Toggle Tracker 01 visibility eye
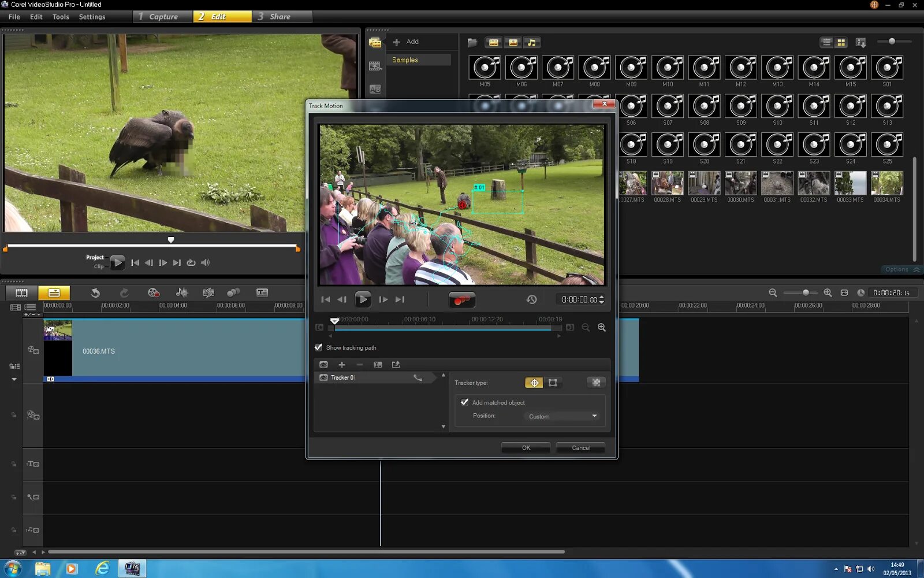Screen dimensions: 924x578 click(x=323, y=377)
